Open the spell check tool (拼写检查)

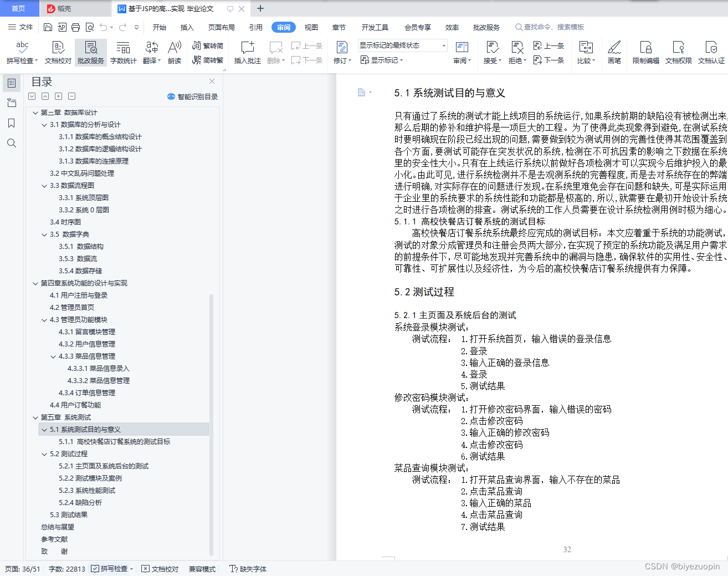pyautogui.click(x=22, y=52)
